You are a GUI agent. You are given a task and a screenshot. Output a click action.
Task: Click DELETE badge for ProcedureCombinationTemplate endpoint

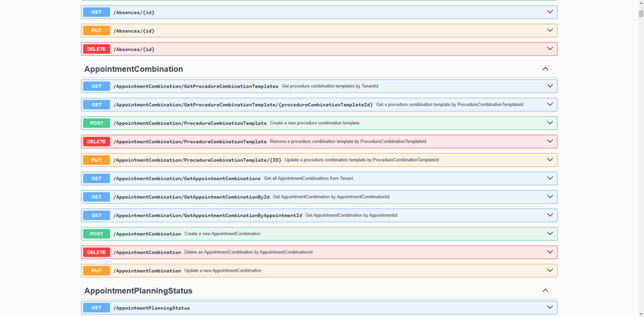(x=97, y=142)
